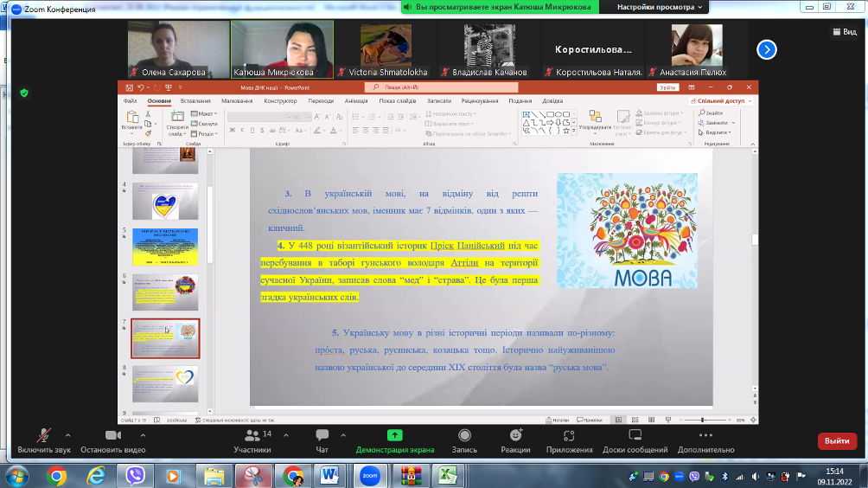Expand audio options arrow beside Включить звук

click(67, 434)
